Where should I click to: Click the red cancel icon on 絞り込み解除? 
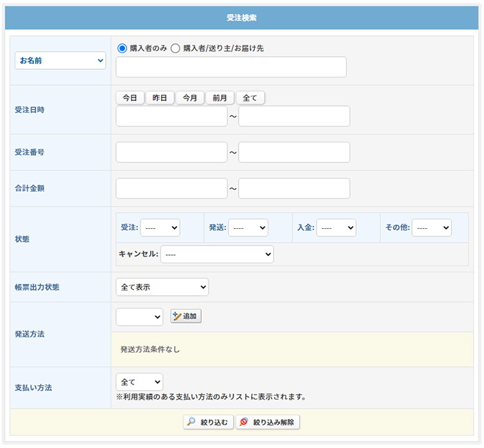click(x=244, y=422)
